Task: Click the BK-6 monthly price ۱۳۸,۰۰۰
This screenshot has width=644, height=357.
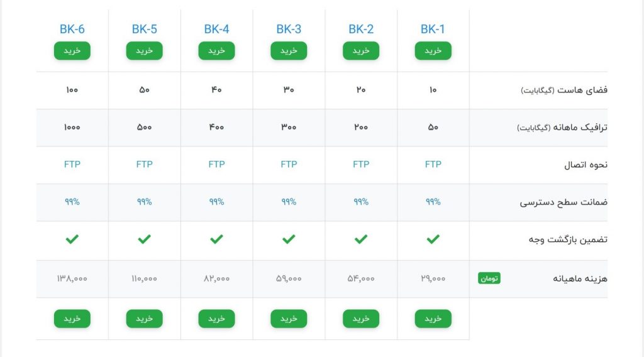Action: [x=72, y=278]
